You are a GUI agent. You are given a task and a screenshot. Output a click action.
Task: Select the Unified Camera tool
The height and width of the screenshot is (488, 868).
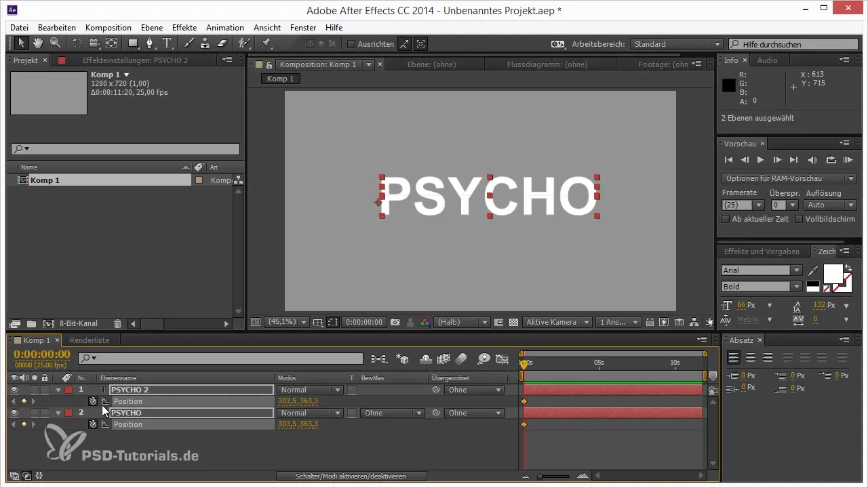[94, 43]
